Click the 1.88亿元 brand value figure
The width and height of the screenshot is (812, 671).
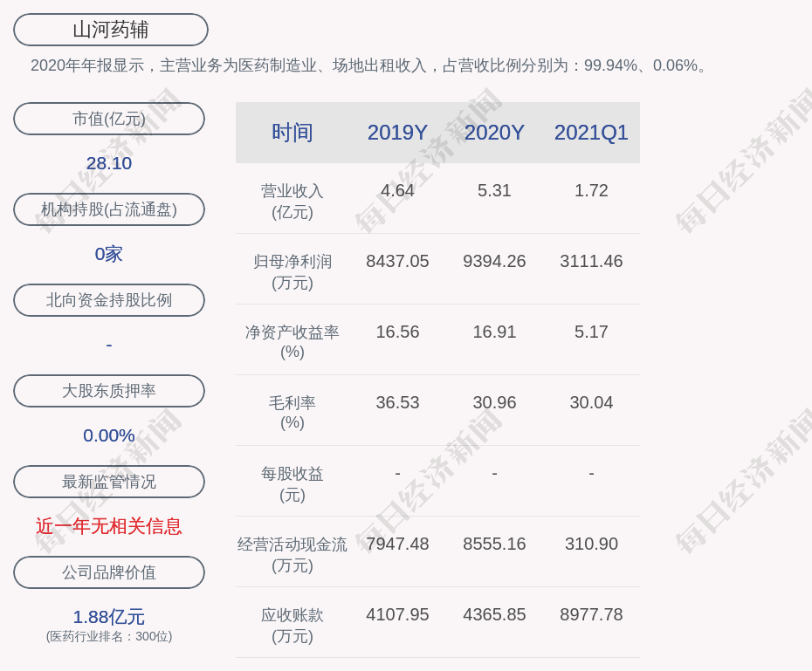point(109,617)
